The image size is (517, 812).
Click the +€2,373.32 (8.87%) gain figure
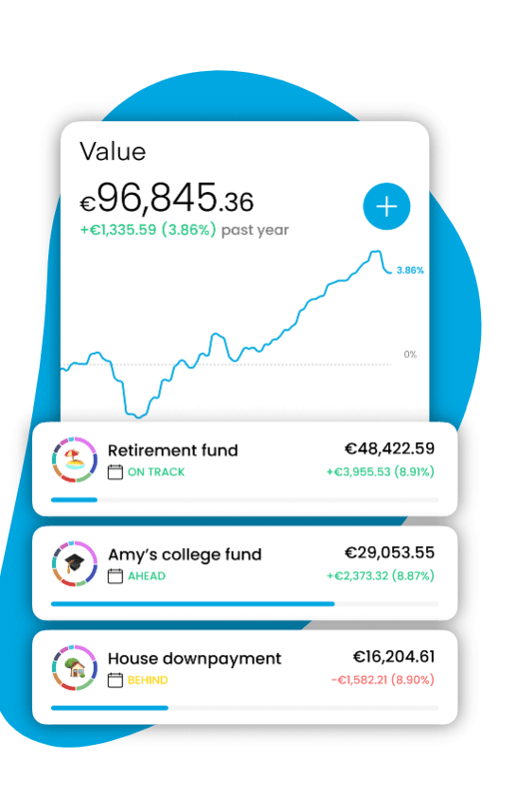click(381, 575)
